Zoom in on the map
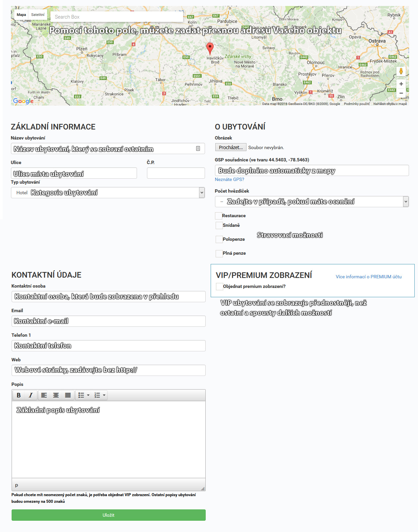The image size is (418, 532). coord(401,84)
